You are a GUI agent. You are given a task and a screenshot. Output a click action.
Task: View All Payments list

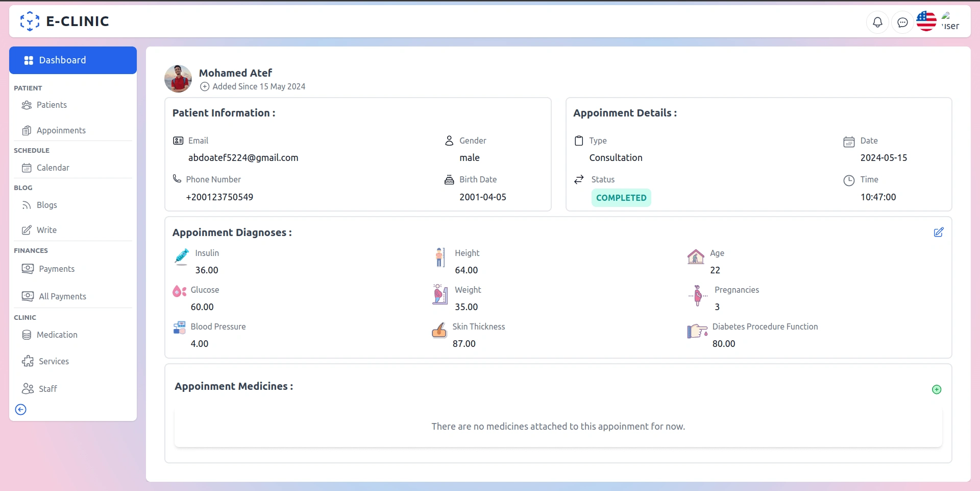pos(62,296)
